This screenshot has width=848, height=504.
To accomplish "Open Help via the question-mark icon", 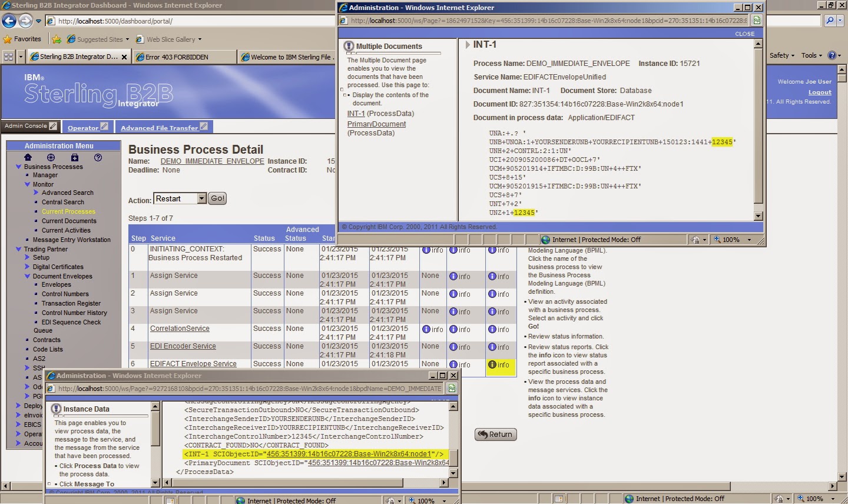I will click(98, 157).
